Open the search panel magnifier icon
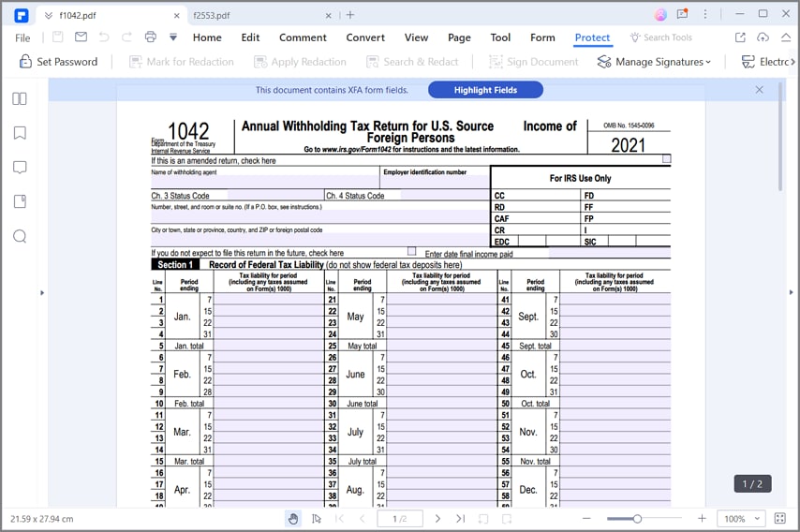Screen dimensions: 800x532 pos(20,236)
